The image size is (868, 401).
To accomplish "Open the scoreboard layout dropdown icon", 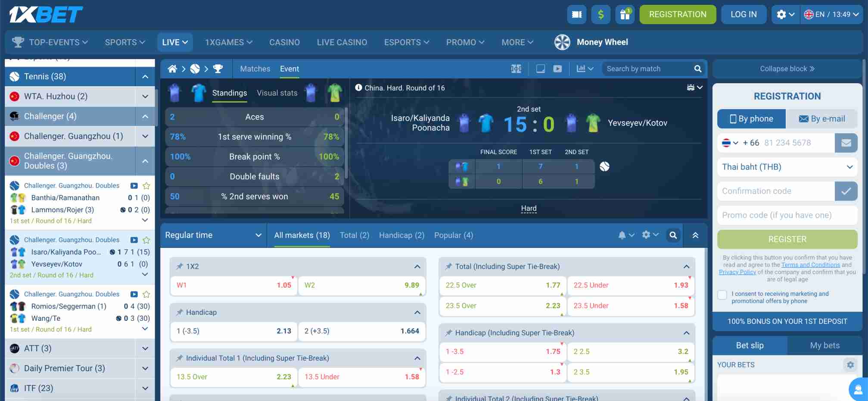I will click(695, 88).
